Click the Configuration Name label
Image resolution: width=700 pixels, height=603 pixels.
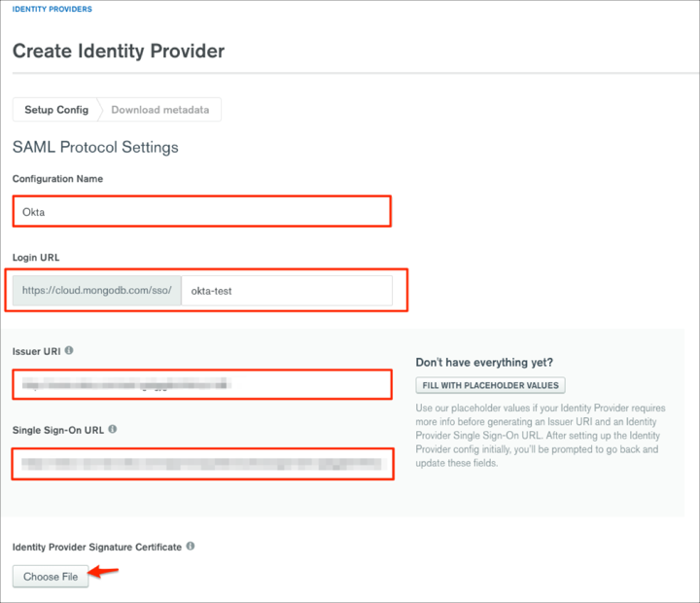point(57,179)
